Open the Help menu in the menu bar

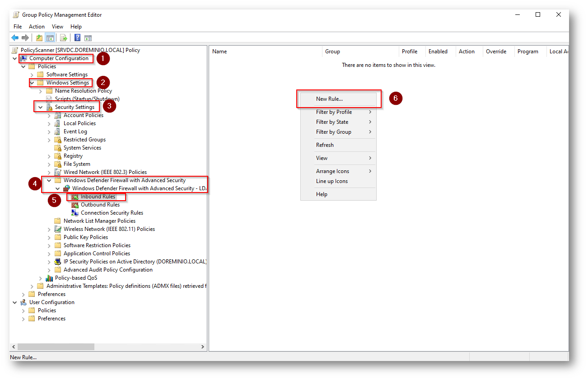[x=76, y=27]
